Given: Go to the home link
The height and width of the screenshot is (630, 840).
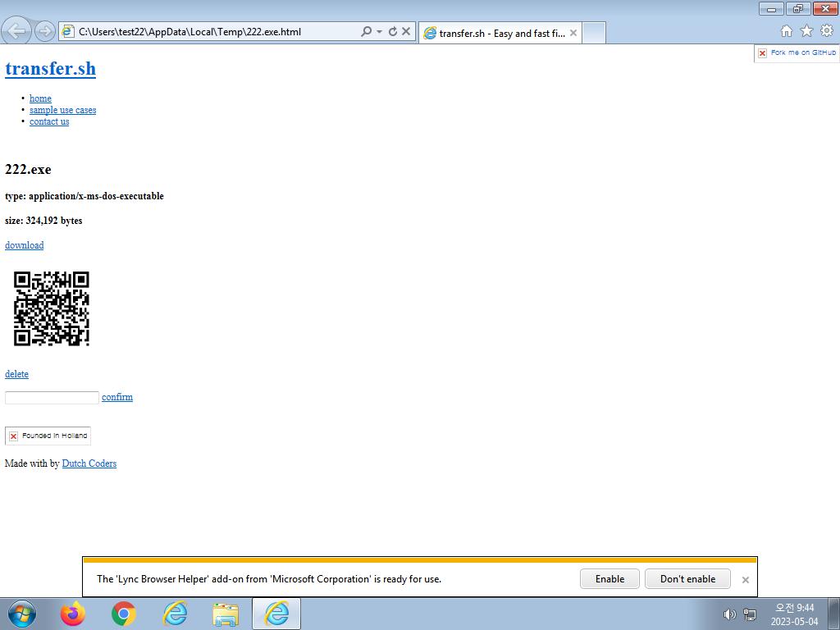Looking at the screenshot, I should pos(40,98).
